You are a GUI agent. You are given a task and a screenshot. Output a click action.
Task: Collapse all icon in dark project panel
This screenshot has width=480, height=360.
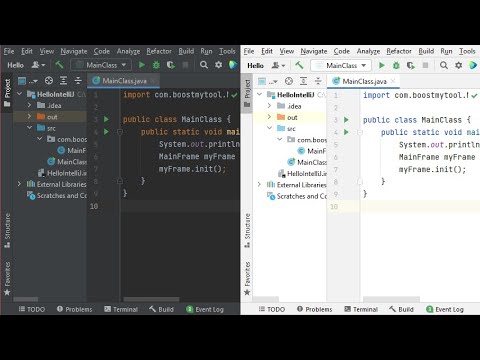click(78, 80)
